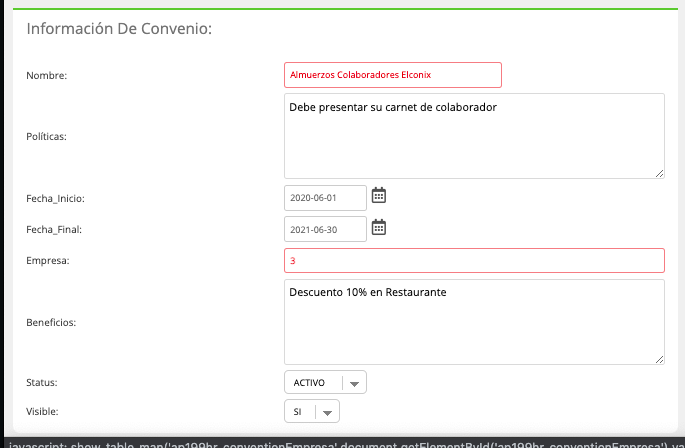Click the Nombre field with Almuerzos Colaboradores Elconix

pyautogui.click(x=393, y=75)
